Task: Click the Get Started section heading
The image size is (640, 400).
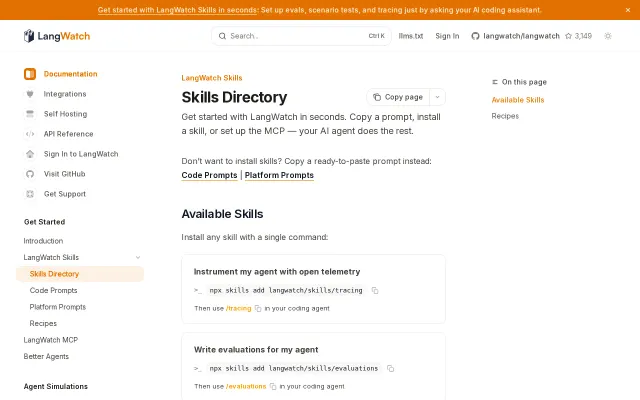Action: click(x=44, y=222)
